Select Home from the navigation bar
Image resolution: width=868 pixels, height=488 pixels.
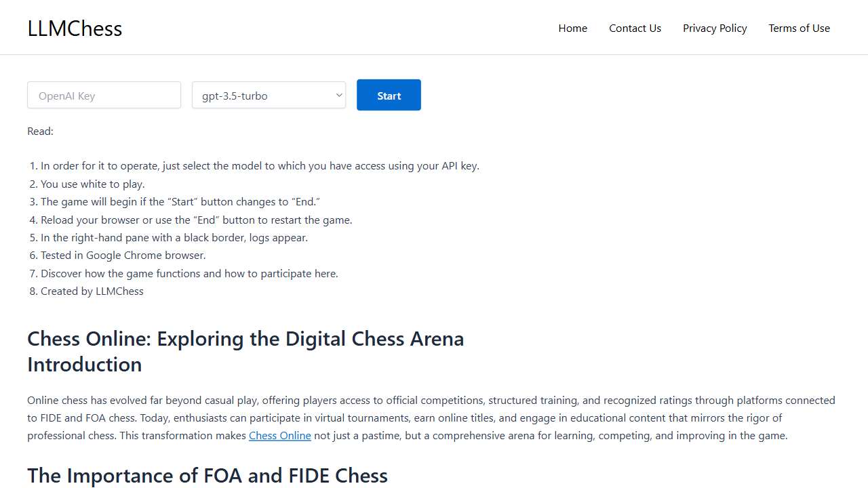572,28
